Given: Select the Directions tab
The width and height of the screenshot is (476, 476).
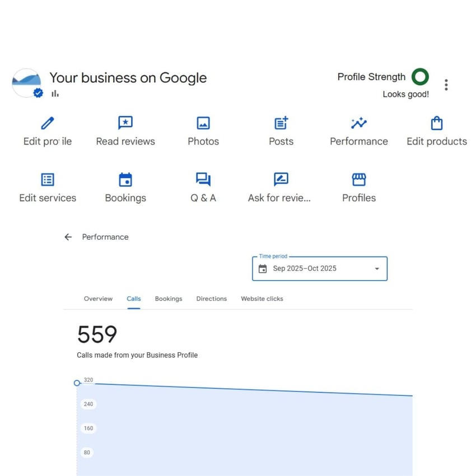Looking at the screenshot, I should 211,298.
